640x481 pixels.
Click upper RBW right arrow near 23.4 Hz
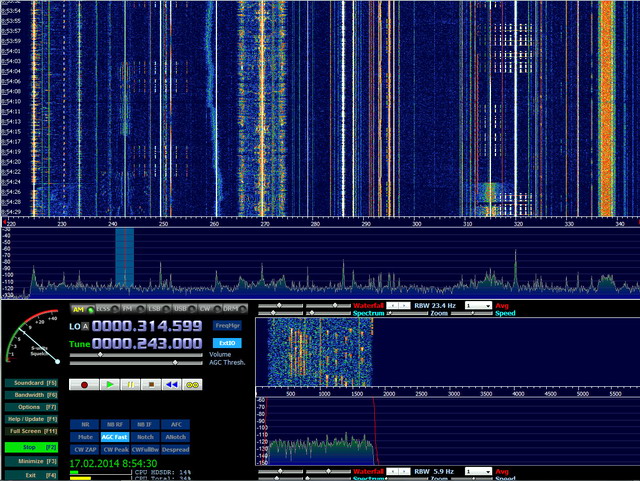coord(404,305)
